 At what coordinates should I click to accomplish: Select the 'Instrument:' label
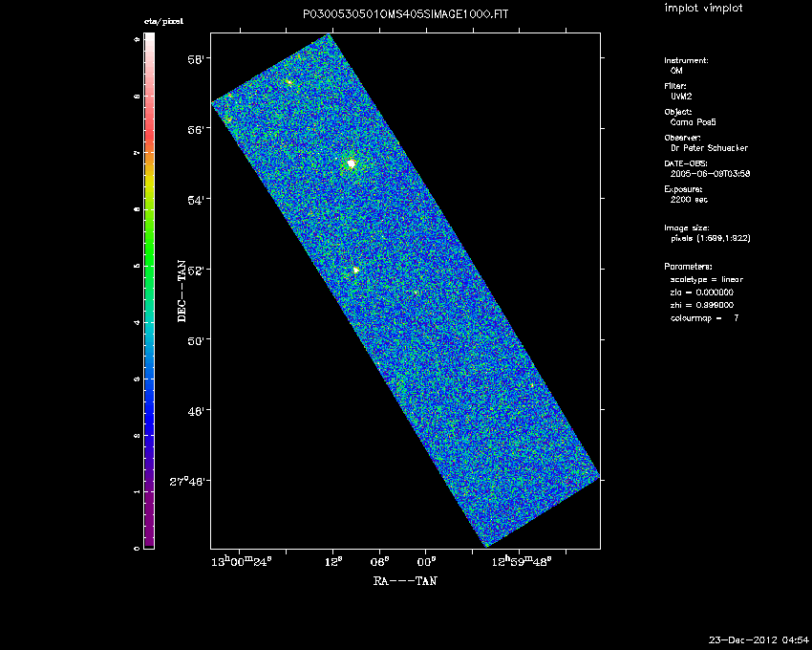pyautogui.click(x=686, y=60)
